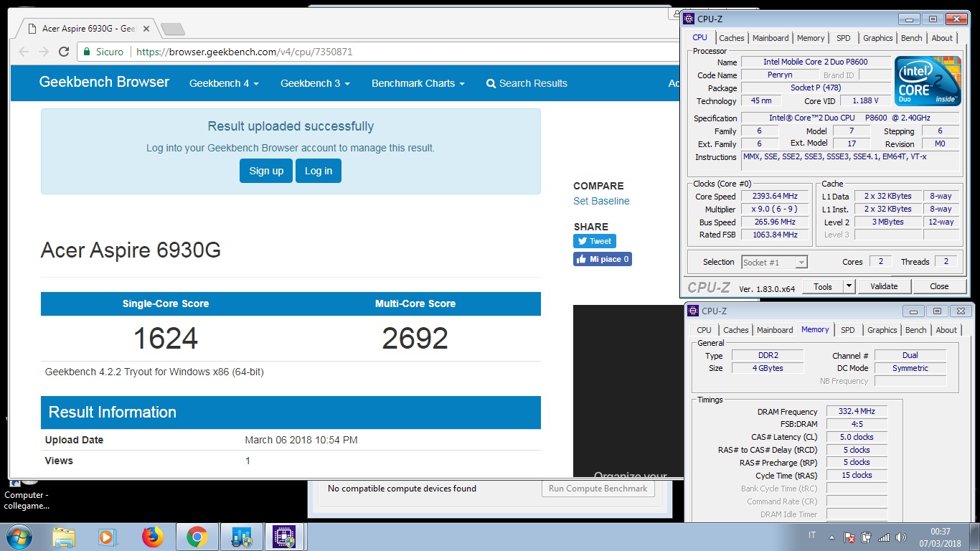Image resolution: width=980 pixels, height=551 pixels.
Task: Launch Windows Media Player from taskbar
Action: click(x=108, y=537)
